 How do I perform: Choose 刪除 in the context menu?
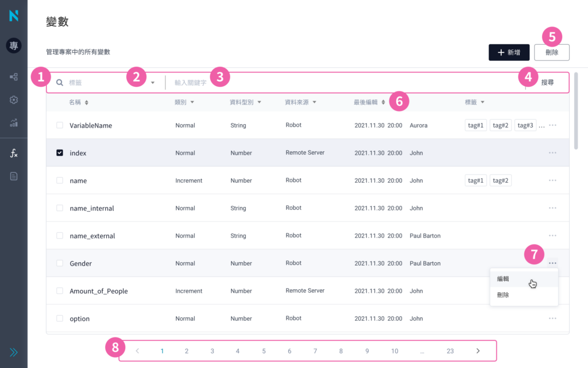[x=524, y=295]
